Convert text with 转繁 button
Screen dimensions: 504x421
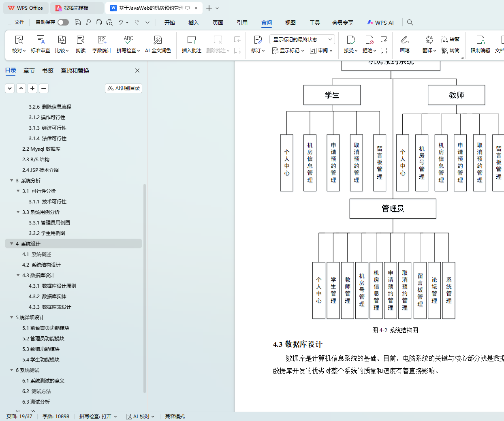(451, 39)
